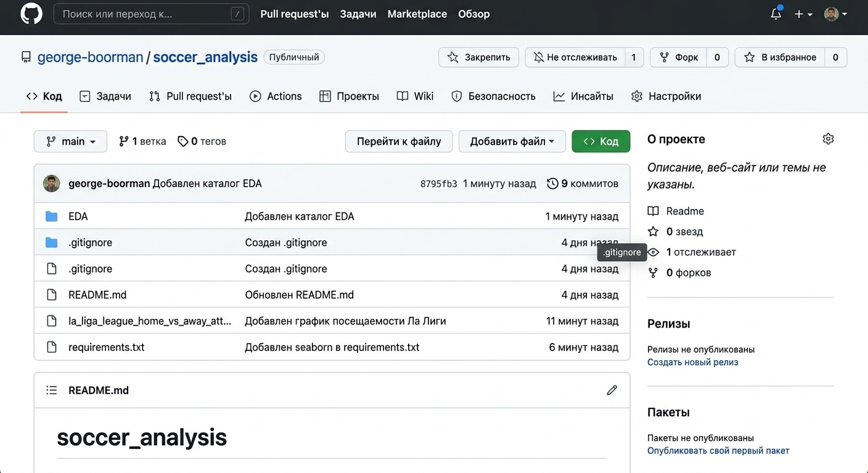The height and width of the screenshot is (473, 868).
Task: Open the soccer_analysis repository link
Action: click(x=205, y=57)
